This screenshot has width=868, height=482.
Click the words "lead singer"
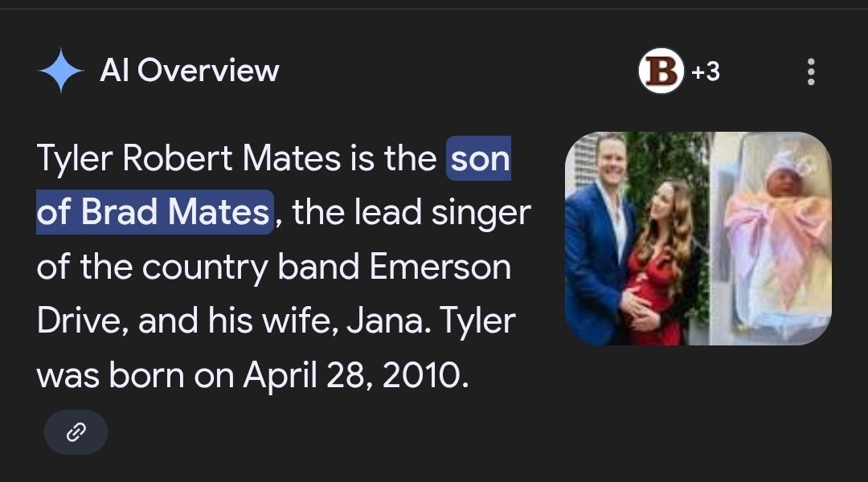pyautogui.click(x=447, y=212)
